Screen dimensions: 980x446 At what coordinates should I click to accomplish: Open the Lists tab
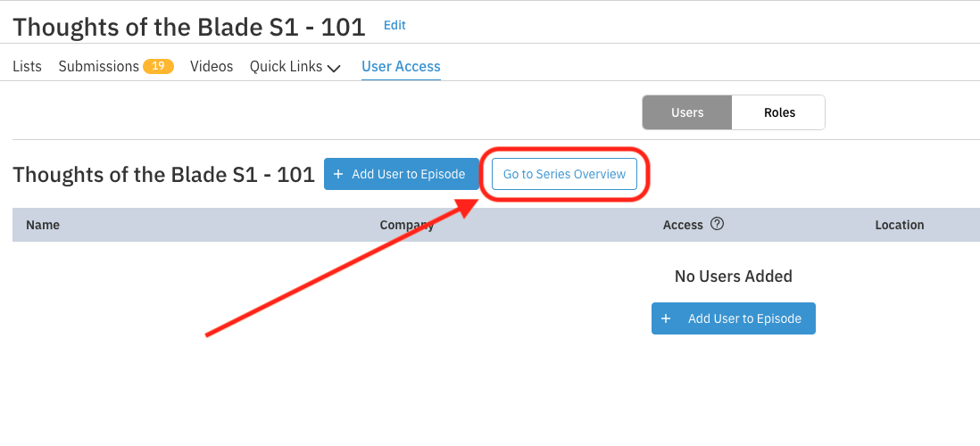pos(27,67)
